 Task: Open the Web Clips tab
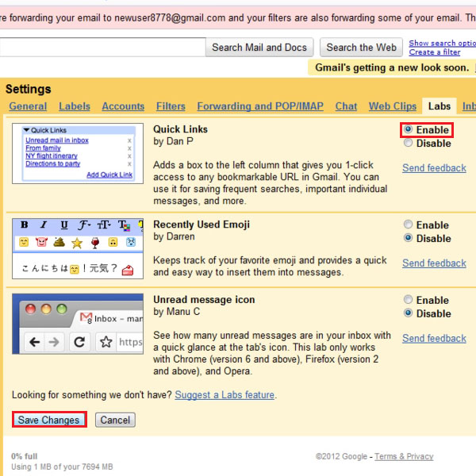point(393,106)
